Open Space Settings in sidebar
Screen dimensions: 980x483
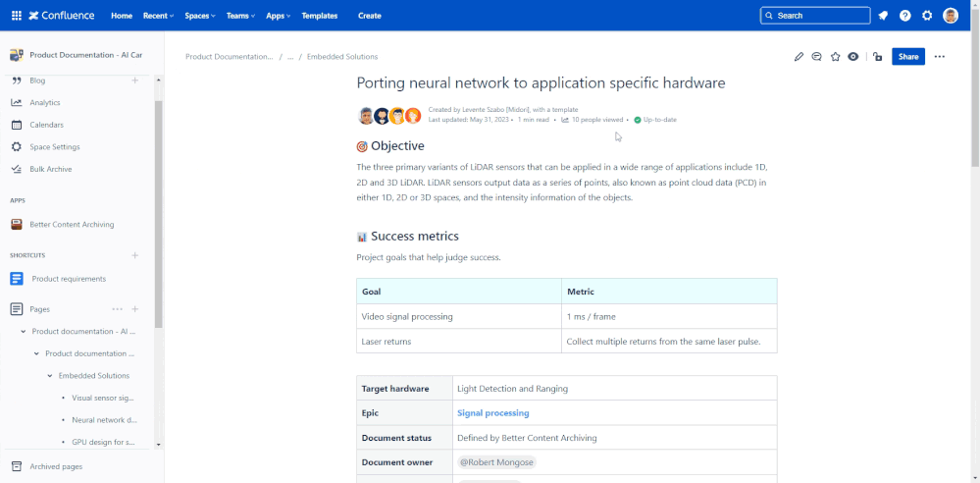pyautogui.click(x=55, y=147)
